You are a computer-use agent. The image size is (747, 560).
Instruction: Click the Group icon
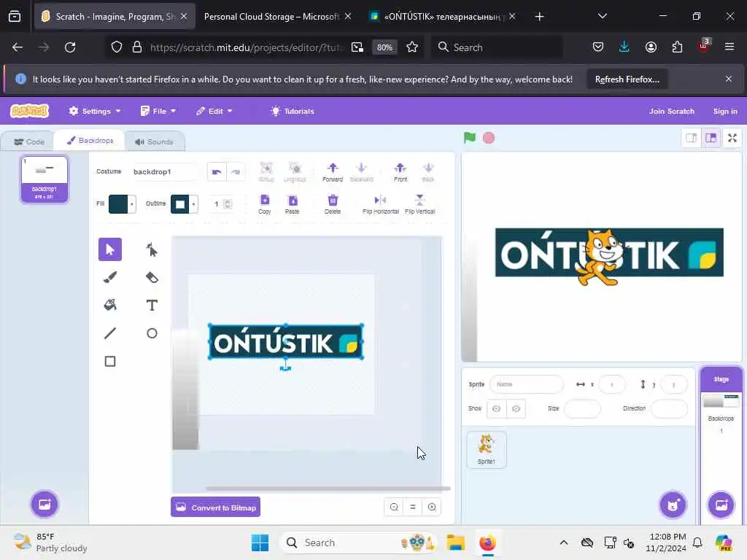pyautogui.click(x=266, y=172)
